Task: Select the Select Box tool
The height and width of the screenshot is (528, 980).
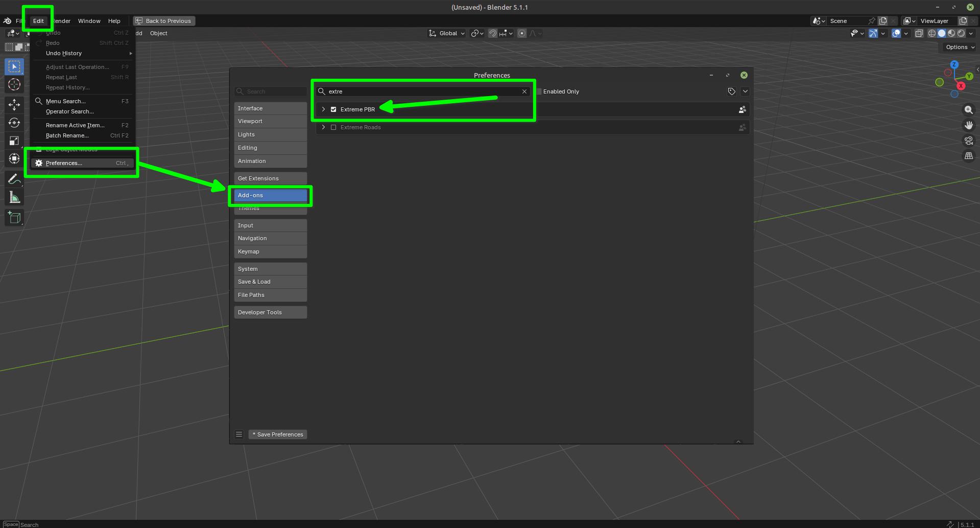Action: 14,66
